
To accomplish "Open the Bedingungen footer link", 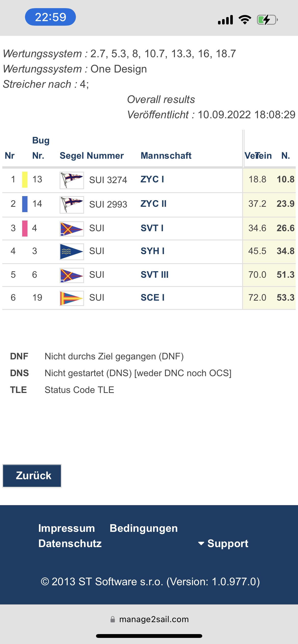I will (x=144, y=528).
